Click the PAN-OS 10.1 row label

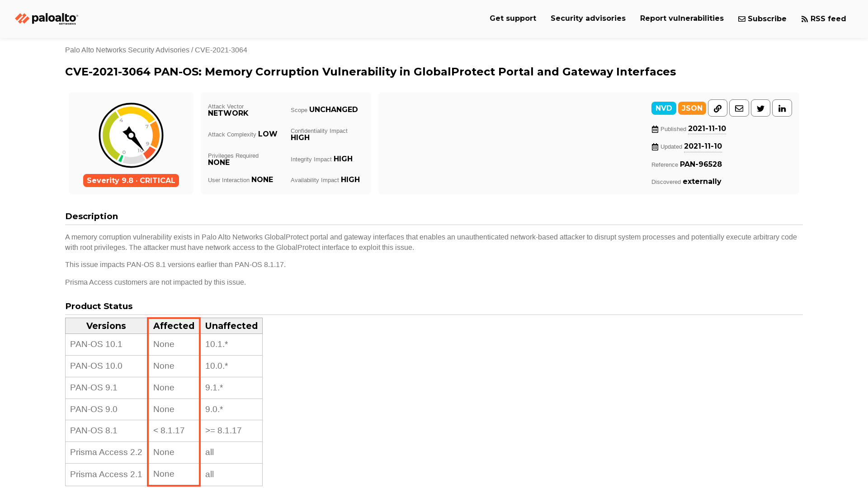coord(96,344)
